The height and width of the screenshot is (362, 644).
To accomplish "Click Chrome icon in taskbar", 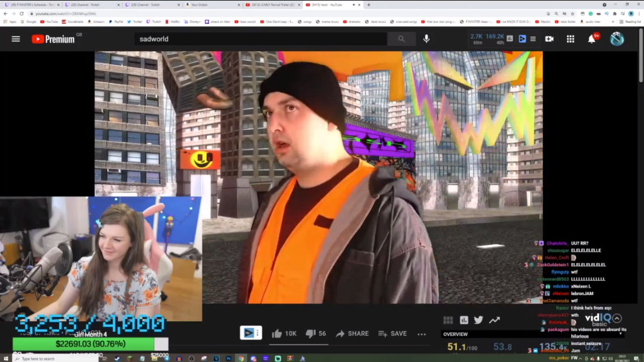I will coord(241,359).
